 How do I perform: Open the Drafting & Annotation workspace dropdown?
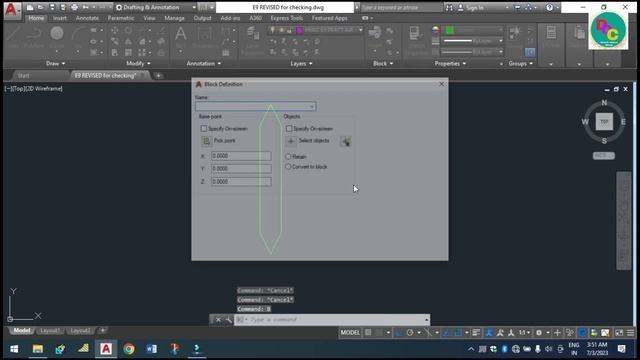(x=156, y=7)
